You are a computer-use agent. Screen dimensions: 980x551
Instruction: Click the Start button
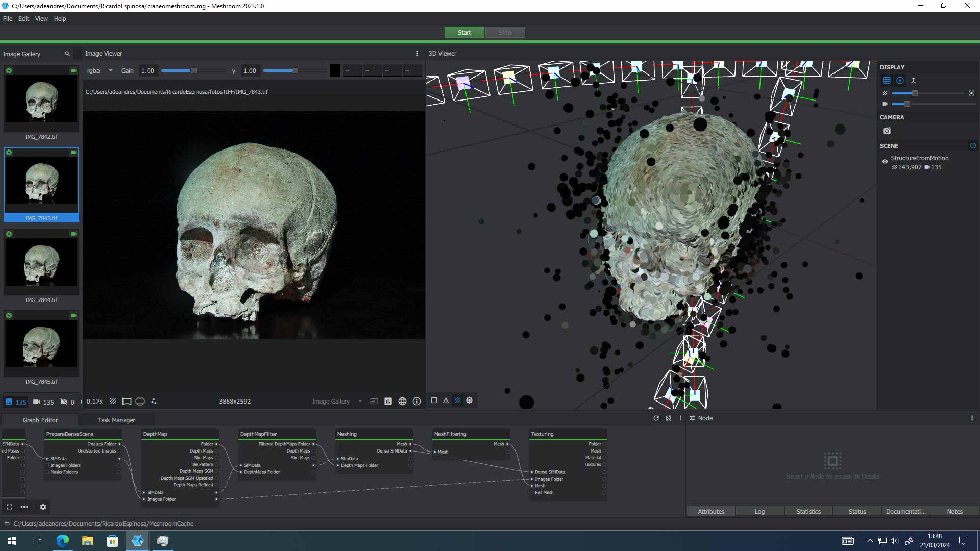coord(464,33)
